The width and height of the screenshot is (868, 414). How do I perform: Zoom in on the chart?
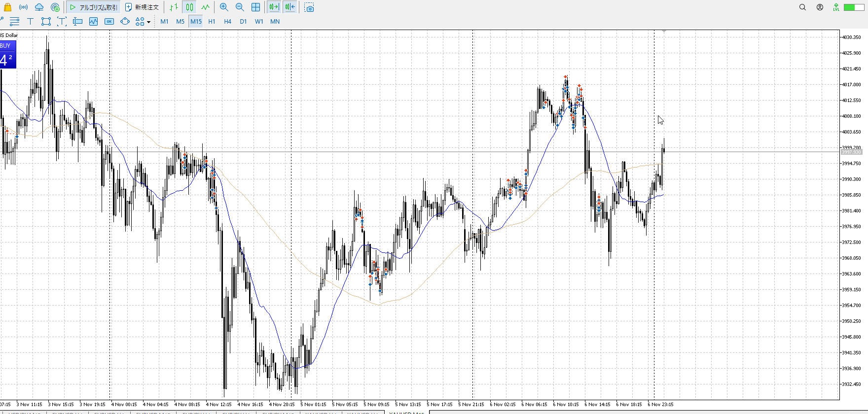[x=224, y=7]
